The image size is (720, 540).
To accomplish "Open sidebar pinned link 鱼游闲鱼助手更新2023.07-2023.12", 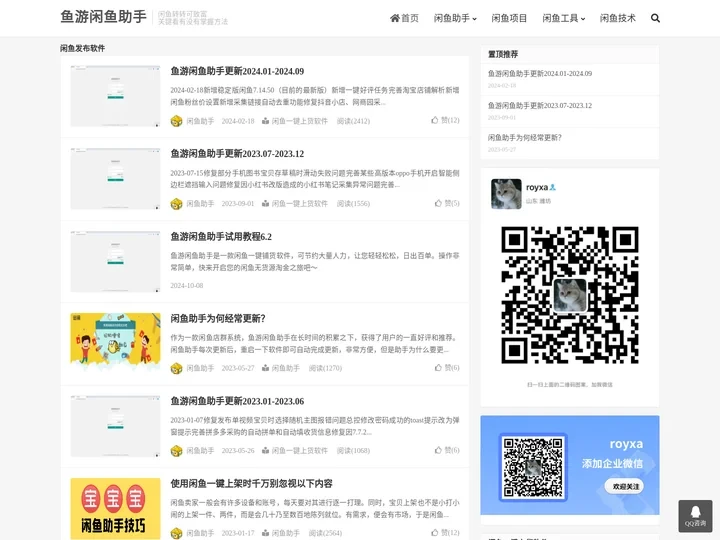I will (540, 106).
